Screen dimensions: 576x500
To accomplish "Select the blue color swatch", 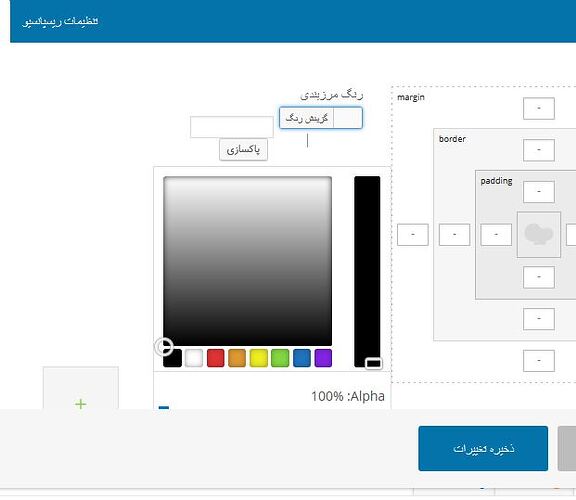I will [302, 358].
